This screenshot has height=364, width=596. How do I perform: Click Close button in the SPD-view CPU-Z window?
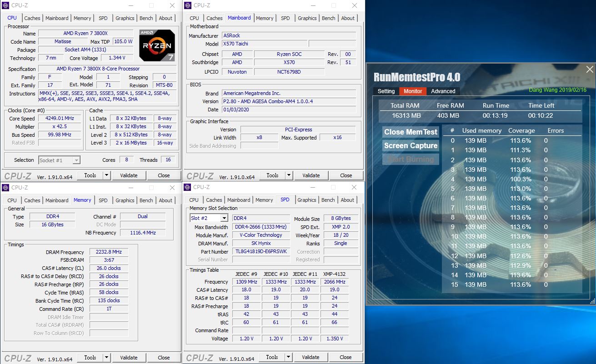pyautogui.click(x=346, y=357)
